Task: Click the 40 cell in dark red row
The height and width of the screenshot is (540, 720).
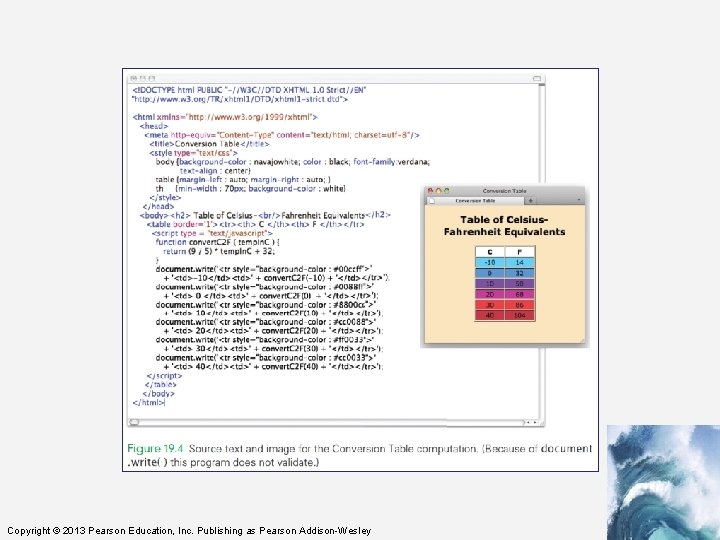Action: pos(489,315)
